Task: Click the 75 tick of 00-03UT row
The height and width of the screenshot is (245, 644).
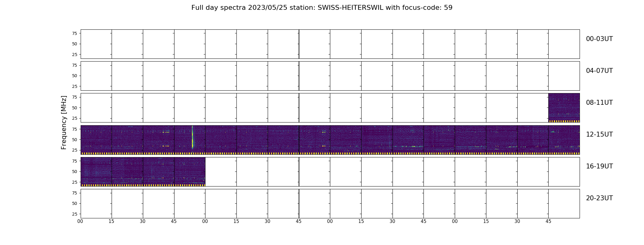Action: pos(75,33)
